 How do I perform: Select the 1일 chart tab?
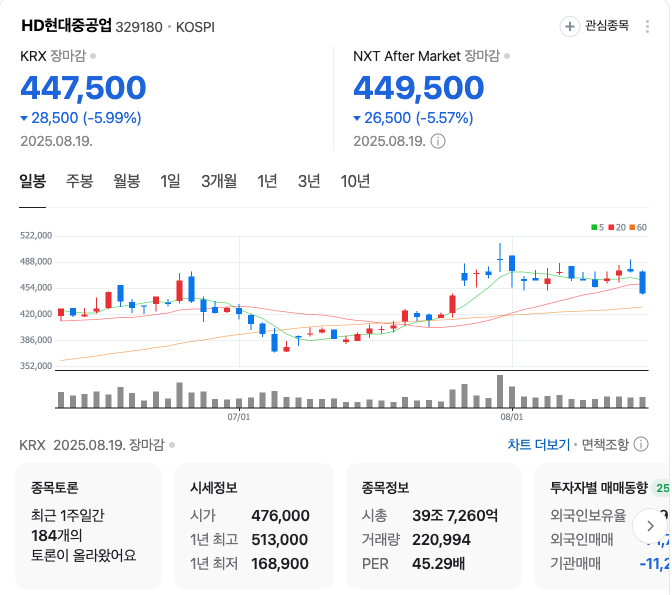(x=170, y=181)
